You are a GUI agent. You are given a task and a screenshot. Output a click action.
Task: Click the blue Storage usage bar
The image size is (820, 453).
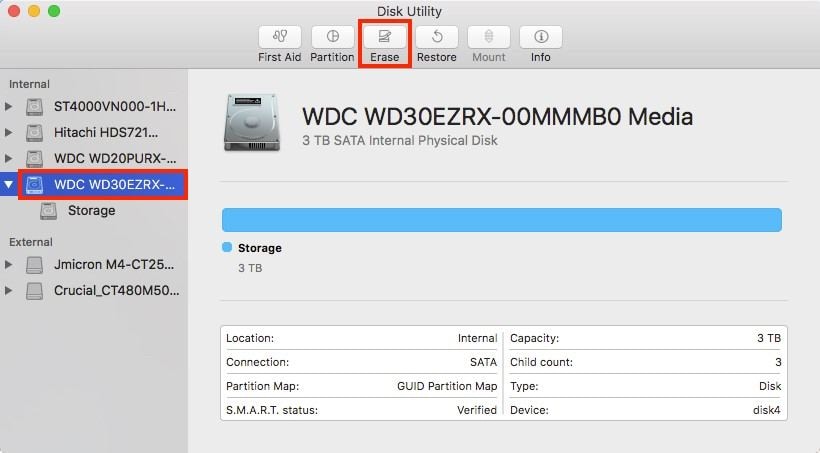(x=501, y=220)
